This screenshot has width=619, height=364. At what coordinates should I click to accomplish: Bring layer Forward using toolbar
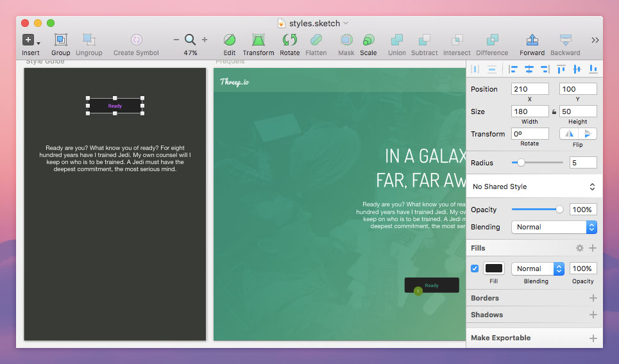[532, 40]
